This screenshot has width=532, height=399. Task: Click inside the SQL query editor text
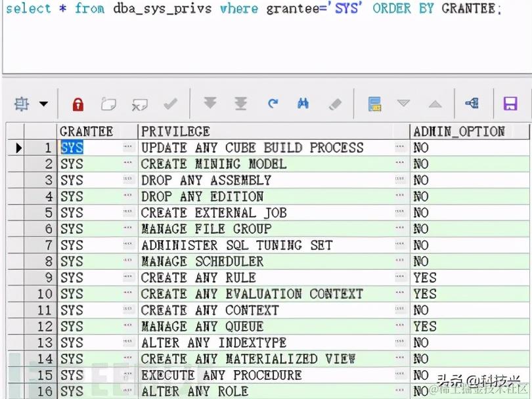[197, 9]
